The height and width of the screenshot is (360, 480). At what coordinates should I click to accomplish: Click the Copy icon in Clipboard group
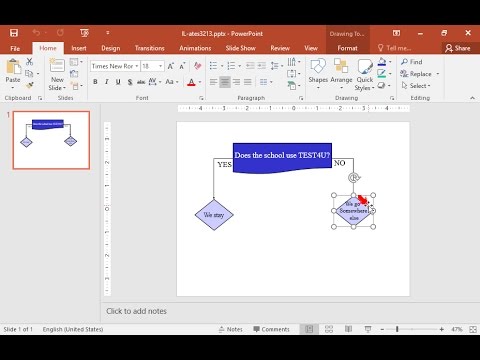click(29, 73)
